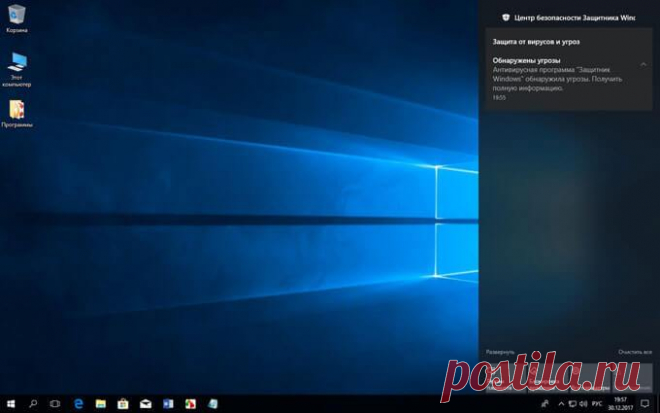Select the Этот компьютер desktop icon
Viewport: 660px width, 413px height.
coord(16,69)
